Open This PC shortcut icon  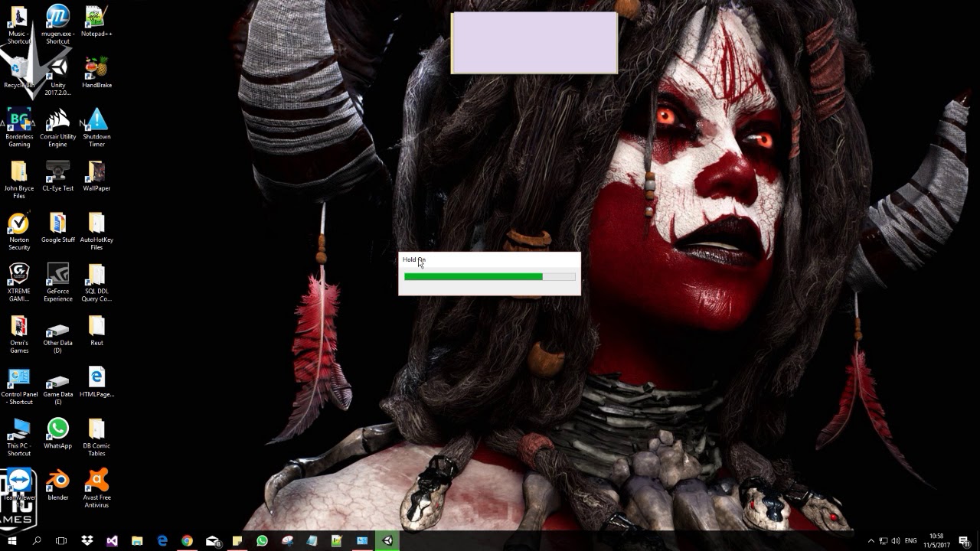19,438
